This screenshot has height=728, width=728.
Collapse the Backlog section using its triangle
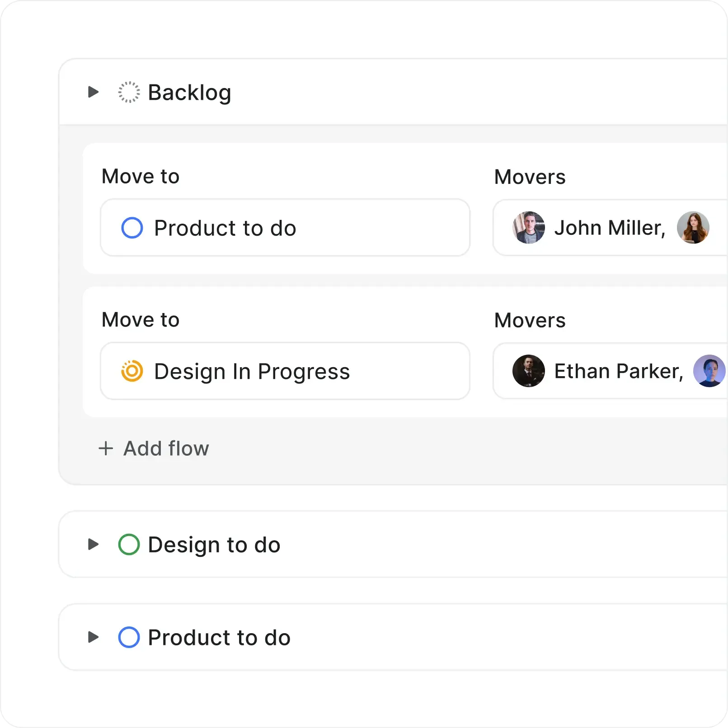[93, 92]
